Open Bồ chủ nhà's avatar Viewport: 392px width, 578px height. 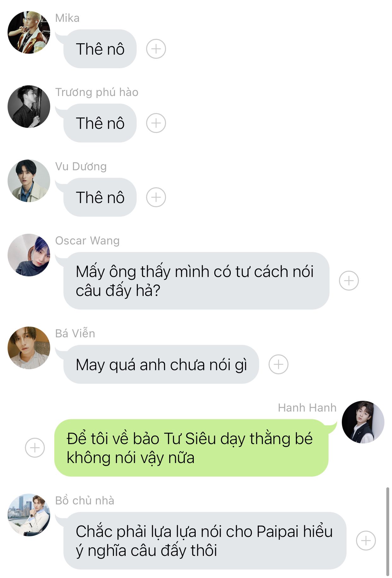coord(29,515)
